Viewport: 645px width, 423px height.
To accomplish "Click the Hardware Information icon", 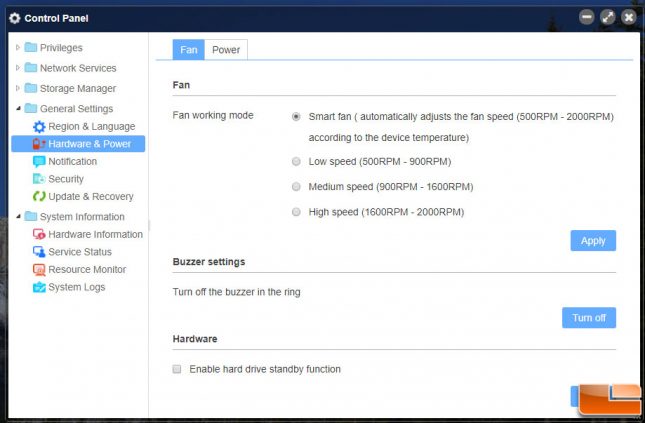I will 39,234.
